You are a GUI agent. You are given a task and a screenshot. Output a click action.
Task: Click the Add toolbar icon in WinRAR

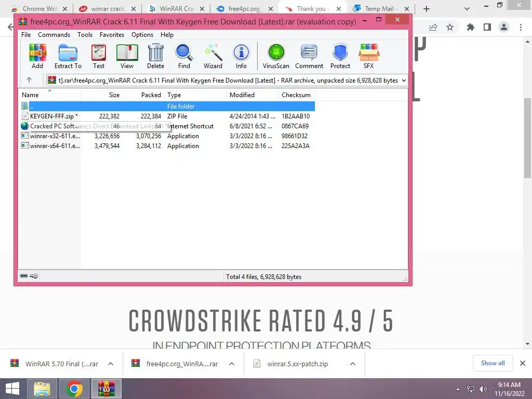[x=37, y=56]
